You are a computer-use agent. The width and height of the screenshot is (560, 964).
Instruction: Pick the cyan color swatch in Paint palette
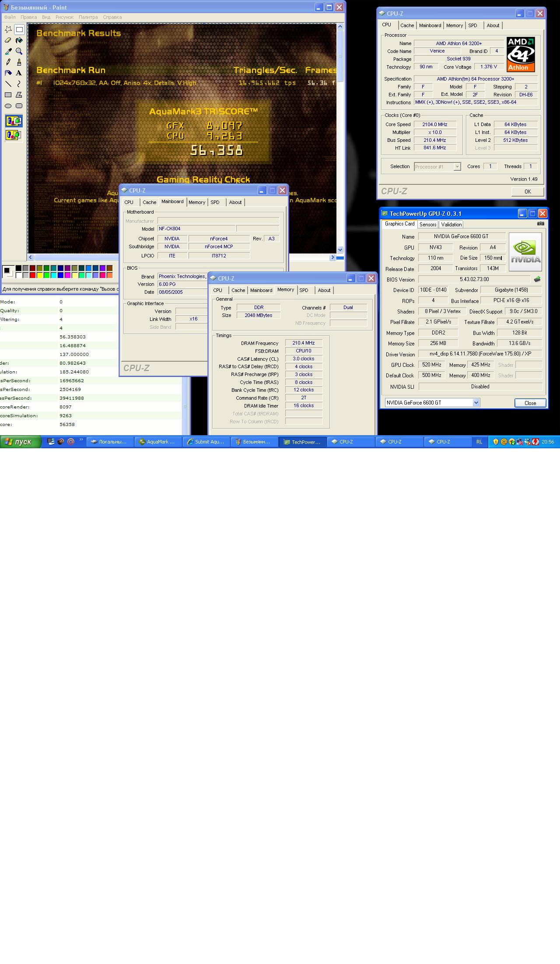[53, 275]
